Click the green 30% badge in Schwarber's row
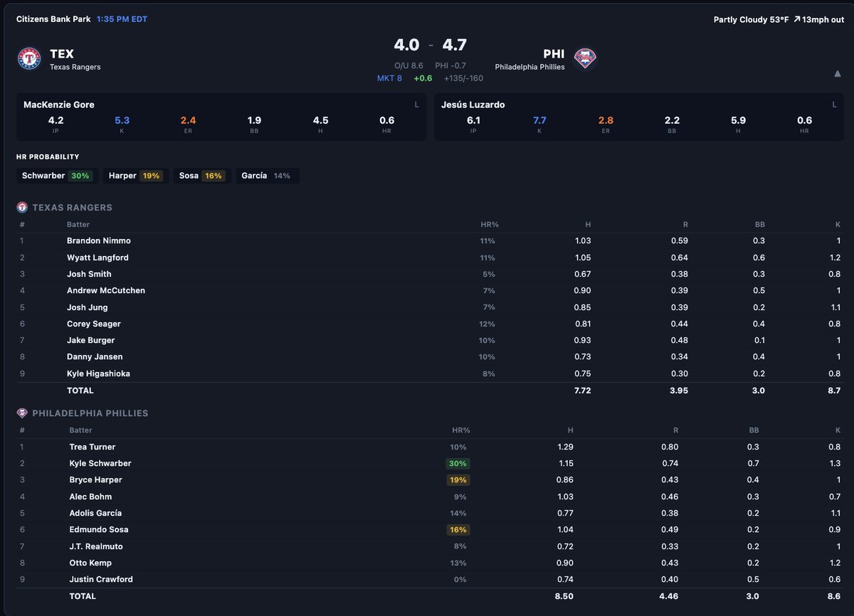This screenshot has height=616, width=854. point(458,464)
